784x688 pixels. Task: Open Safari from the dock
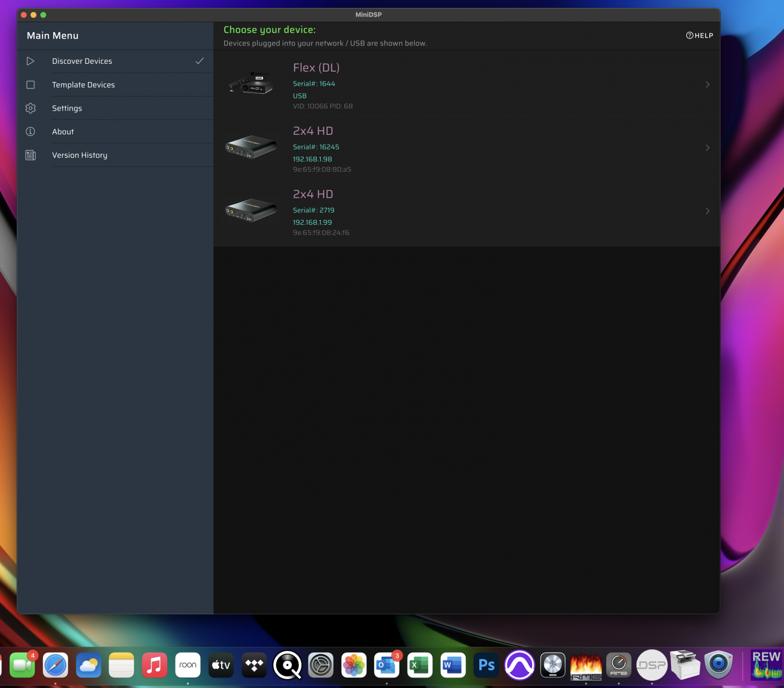click(55, 665)
